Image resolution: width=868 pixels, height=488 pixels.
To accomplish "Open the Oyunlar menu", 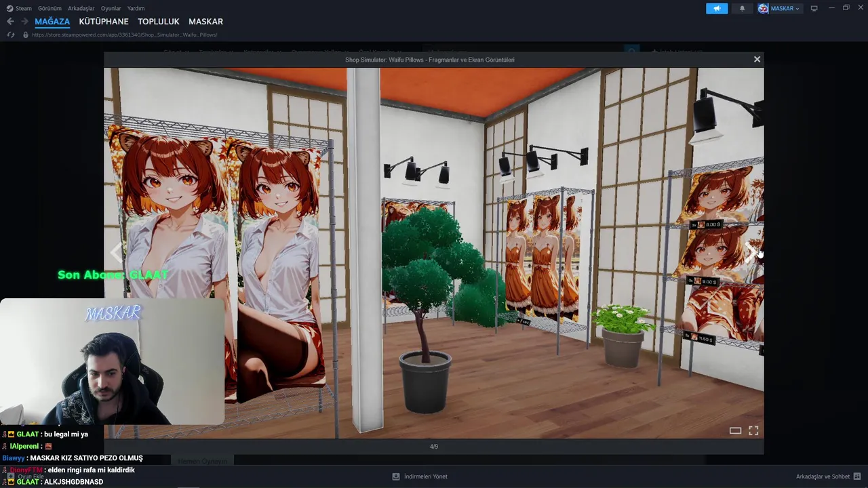I will click(111, 8).
